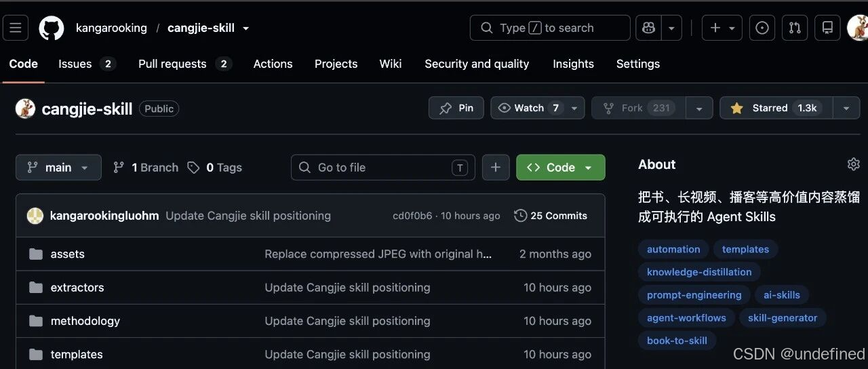
Task: Open the templates folder
Action: (x=77, y=354)
